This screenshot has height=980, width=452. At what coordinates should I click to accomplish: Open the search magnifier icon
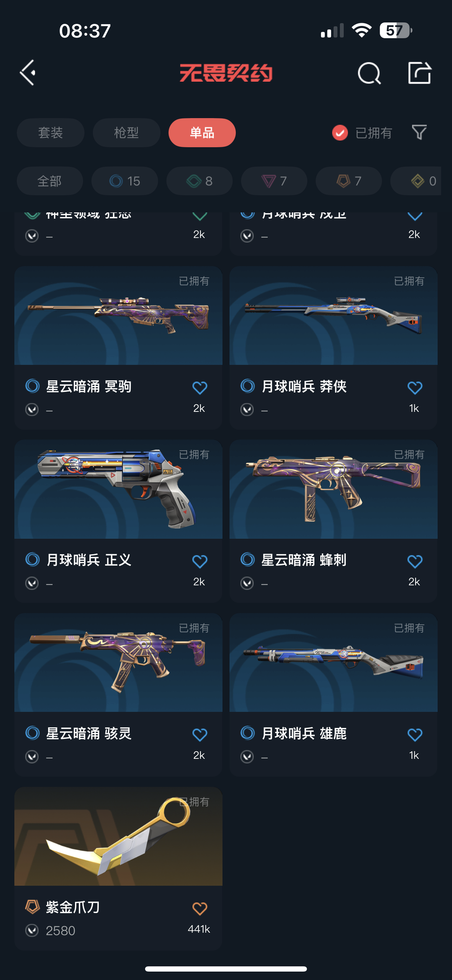(369, 73)
